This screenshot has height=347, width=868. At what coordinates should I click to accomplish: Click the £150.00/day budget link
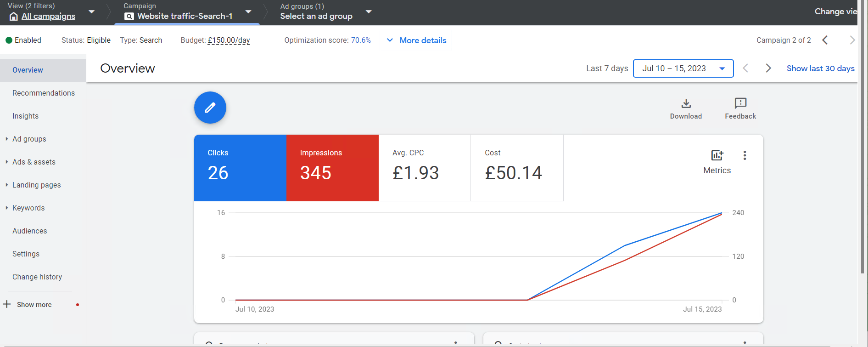(229, 40)
